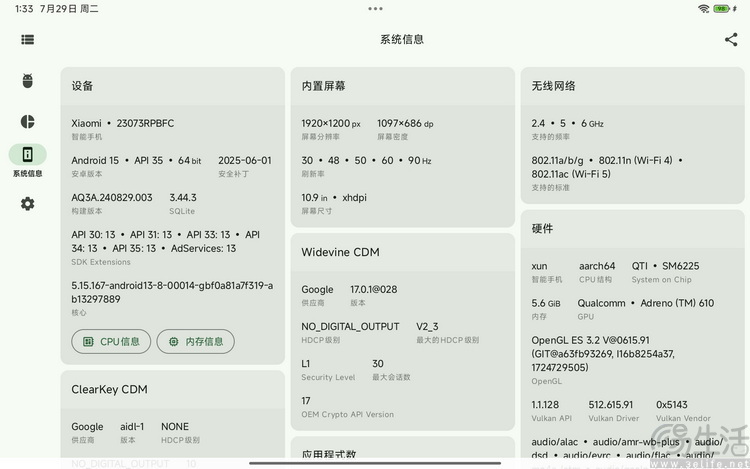
Task: Tap refresh rates 30 • 48 • 50 • 60 • 90 Hz
Action: [366, 161]
